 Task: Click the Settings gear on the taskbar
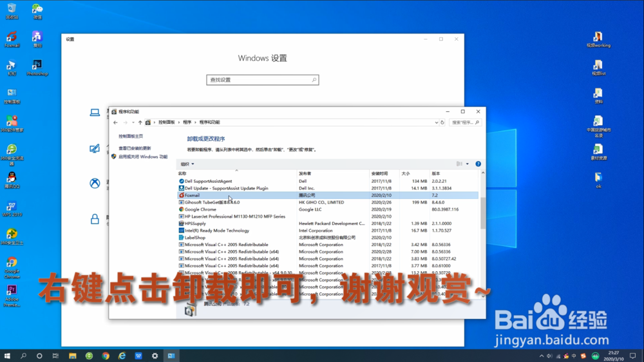click(155, 356)
